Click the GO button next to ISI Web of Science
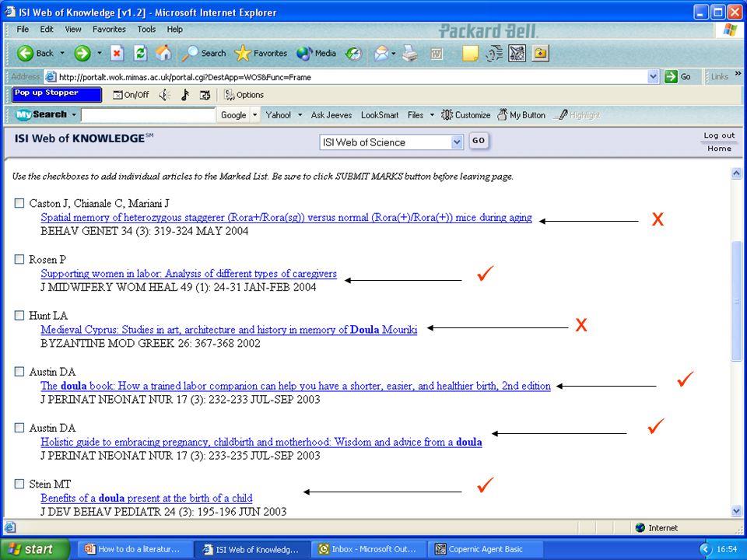Screen dimensions: 747x560 pos(479,141)
